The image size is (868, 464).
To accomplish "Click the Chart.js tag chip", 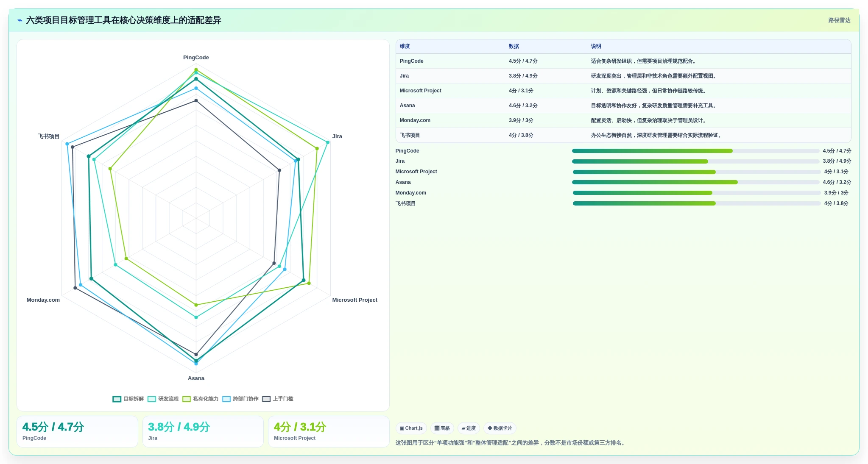I will click(411, 428).
